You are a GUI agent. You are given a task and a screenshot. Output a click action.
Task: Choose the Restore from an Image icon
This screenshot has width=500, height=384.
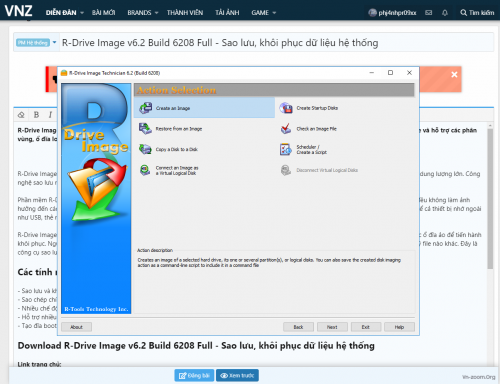145,129
